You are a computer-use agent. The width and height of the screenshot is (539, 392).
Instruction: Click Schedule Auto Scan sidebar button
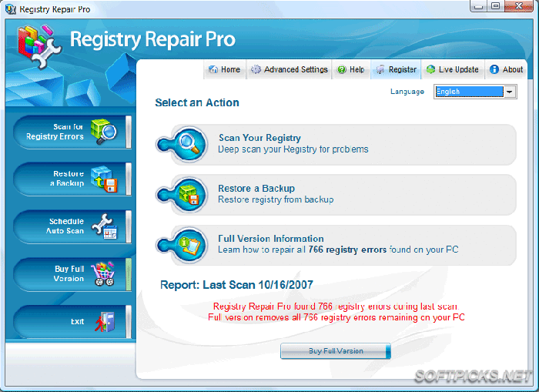(x=72, y=226)
